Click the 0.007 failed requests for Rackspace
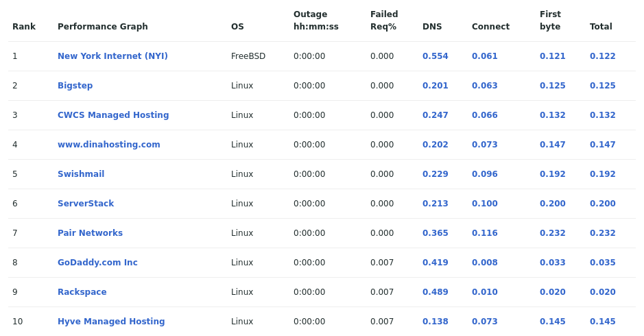The height and width of the screenshot is (336, 644). pos(382,292)
